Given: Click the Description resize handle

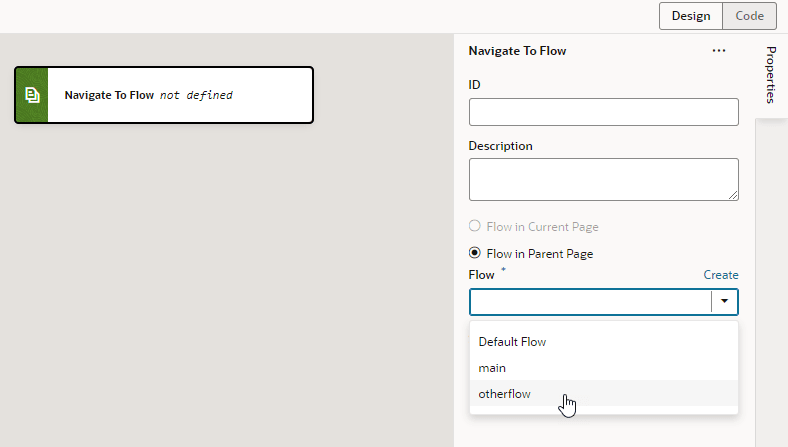Looking at the screenshot, I should tap(734, 196).
